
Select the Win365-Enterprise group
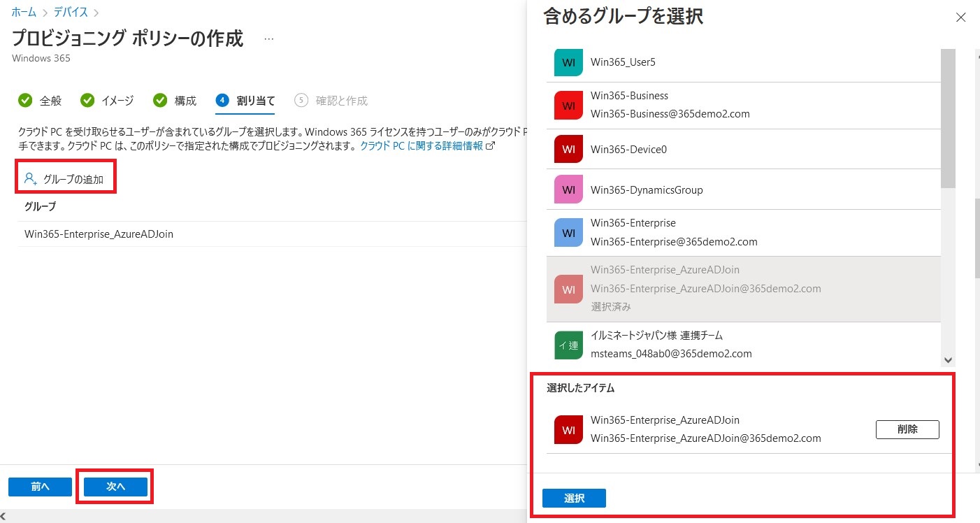[x=744, y=233]
